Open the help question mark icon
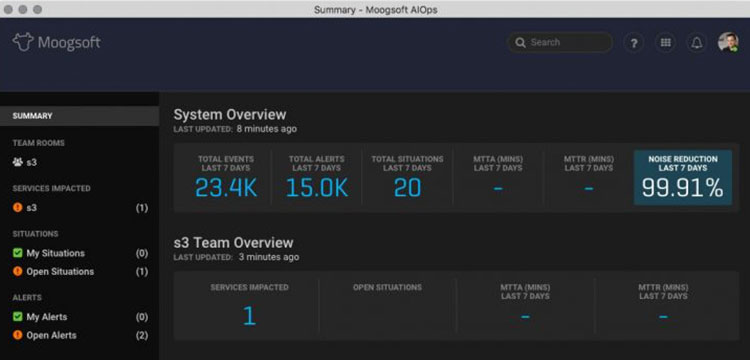The image size is (750, 360). pyautogui.click(x=633, y=43)
